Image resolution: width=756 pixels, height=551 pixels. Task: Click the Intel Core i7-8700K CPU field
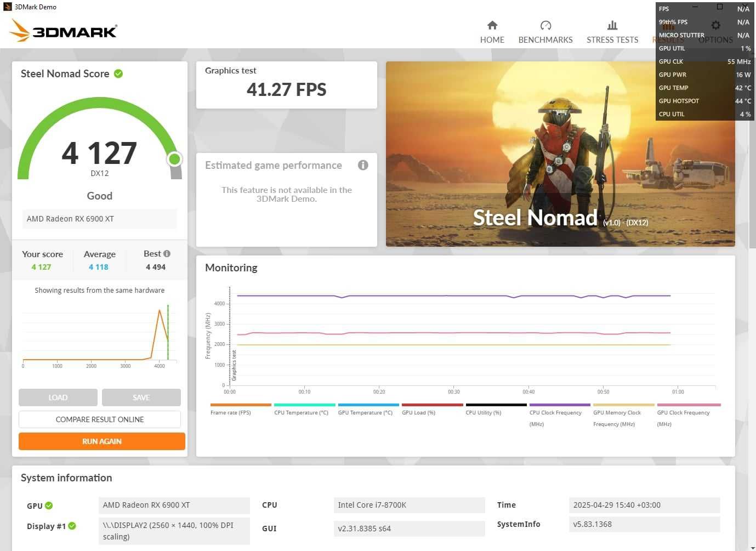pyautogui.click(x=409, y=505)
